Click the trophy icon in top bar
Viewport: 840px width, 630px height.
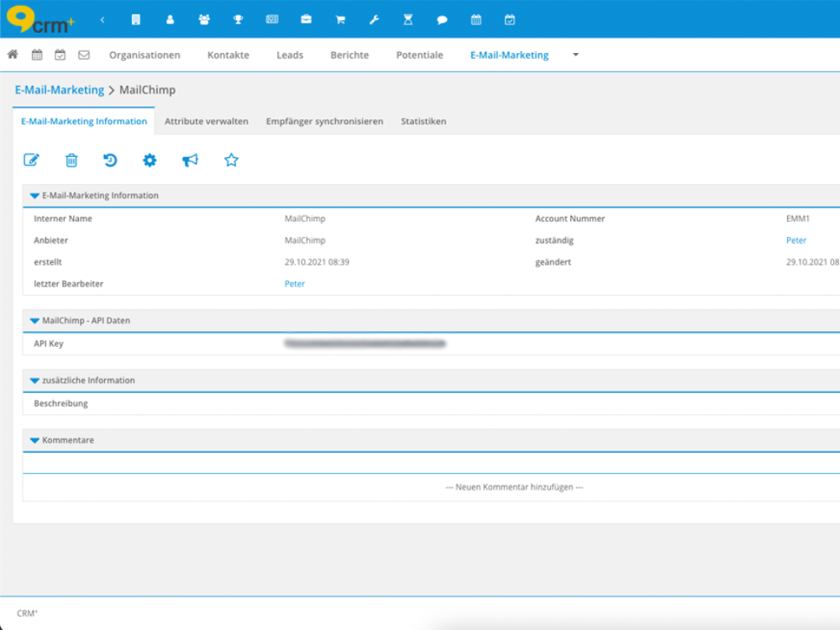tap(238, 19)
